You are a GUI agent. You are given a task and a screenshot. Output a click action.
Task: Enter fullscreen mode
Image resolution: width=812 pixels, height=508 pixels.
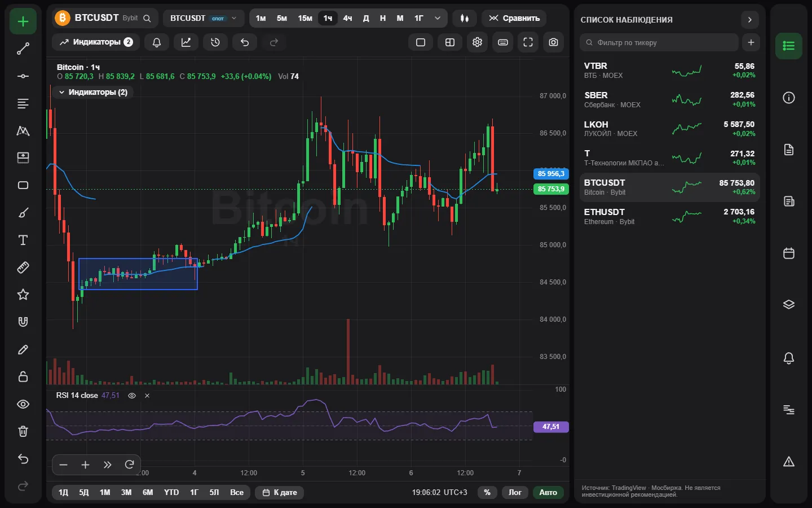(528, 42)
